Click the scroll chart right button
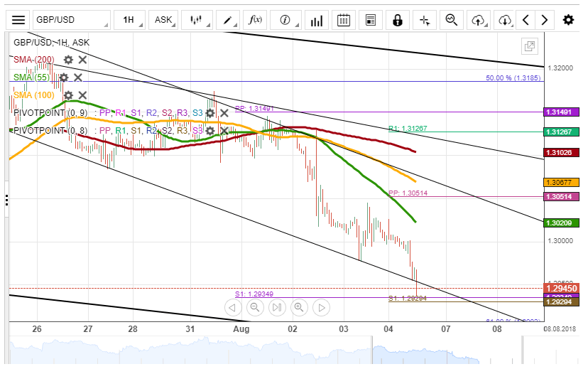588x369 pixels. pyautogui.click(x=322, y=308)
